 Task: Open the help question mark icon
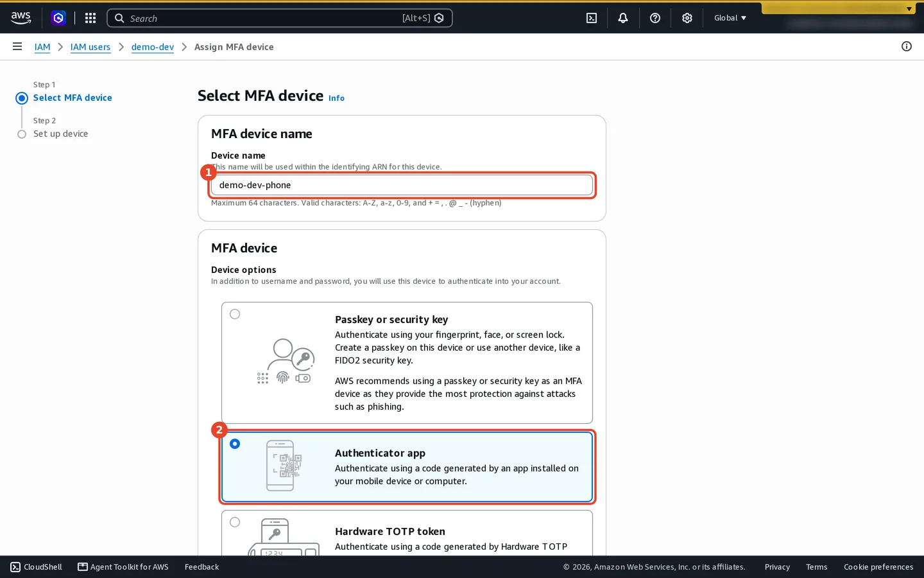[655, 18]
